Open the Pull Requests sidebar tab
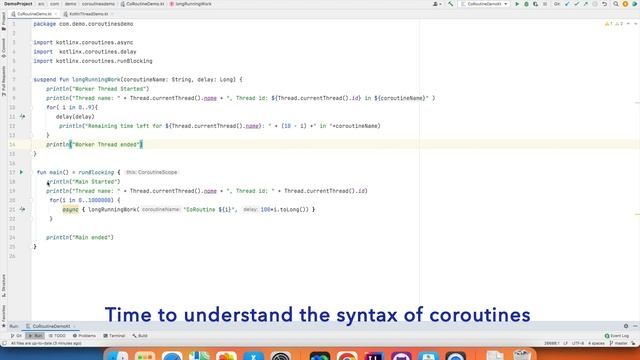Image resolution: width=640 pixels, height=360 pixels. (4, 81)
